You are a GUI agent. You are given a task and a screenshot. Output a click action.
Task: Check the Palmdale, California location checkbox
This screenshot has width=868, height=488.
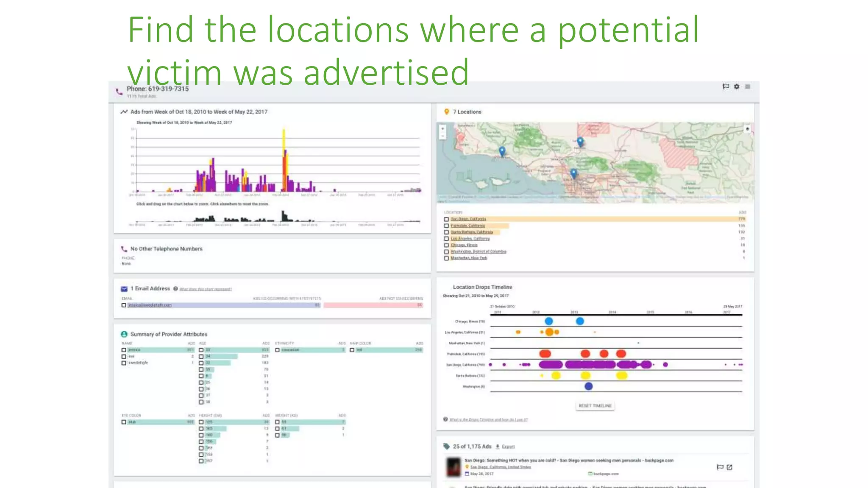click(446, 226)
